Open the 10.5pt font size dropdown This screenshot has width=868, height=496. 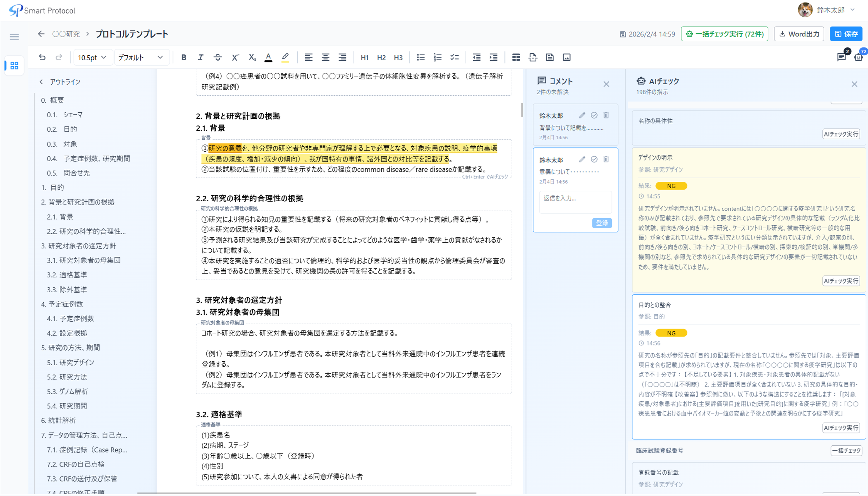[x=93, y=57]
